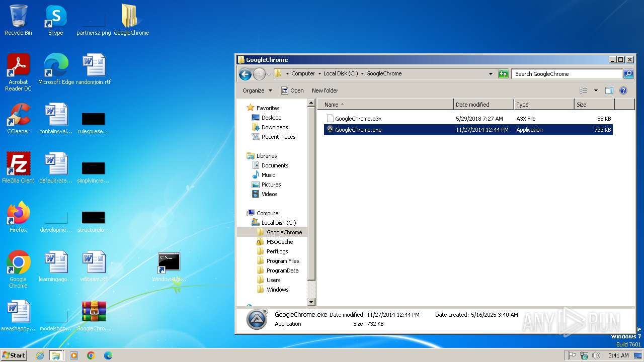
Task: Click the Forward navigation arrow in Explorer
Action: (x=259, y=74)
